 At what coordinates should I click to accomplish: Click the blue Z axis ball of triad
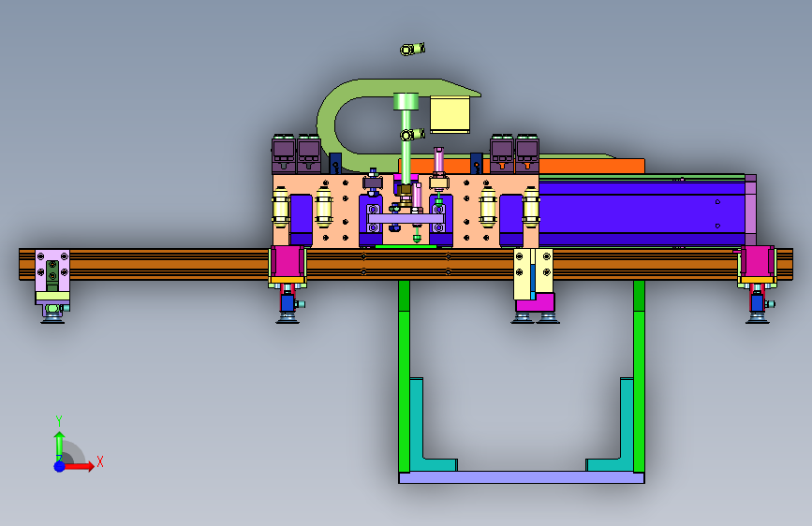tap(60, 466)
